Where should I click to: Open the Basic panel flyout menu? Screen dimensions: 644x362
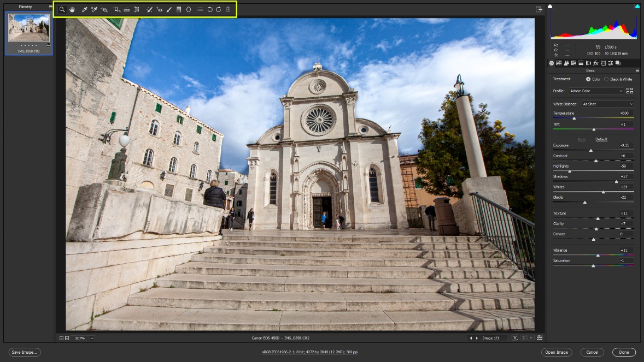[637, 70]
